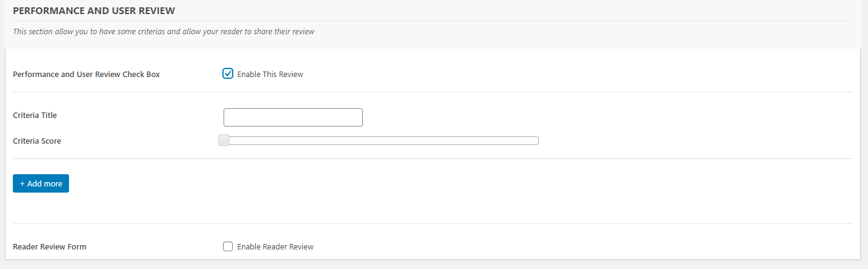Screen dimensions: 868x269
Task: Click the plus sign on Add more button
Action: click(x=23, y=183)
